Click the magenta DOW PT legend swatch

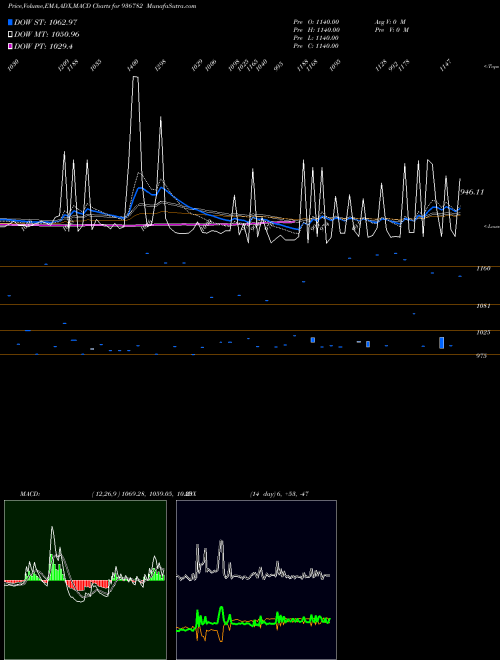pos(10,47)
